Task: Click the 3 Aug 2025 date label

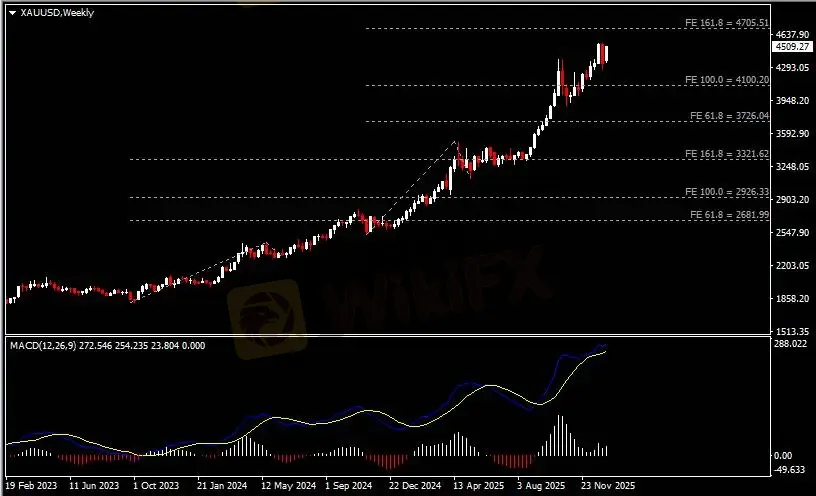Action: pos(541,486)
